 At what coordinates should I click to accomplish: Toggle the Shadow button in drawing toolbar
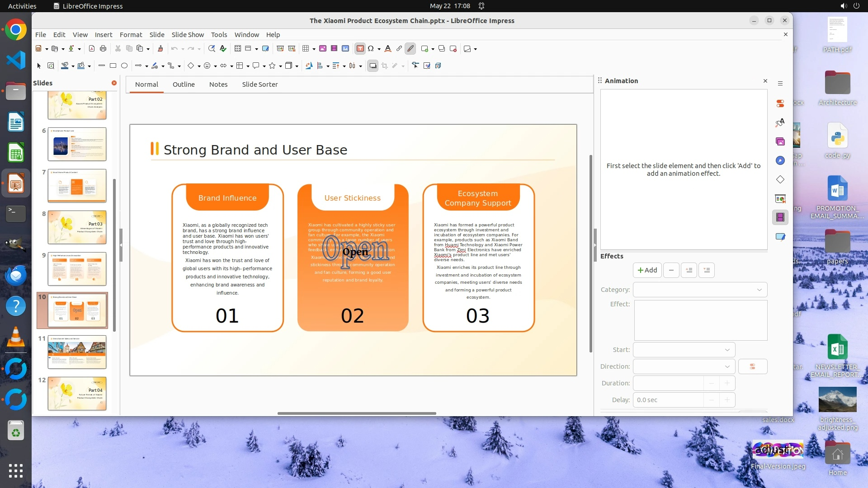pos(373,66)
